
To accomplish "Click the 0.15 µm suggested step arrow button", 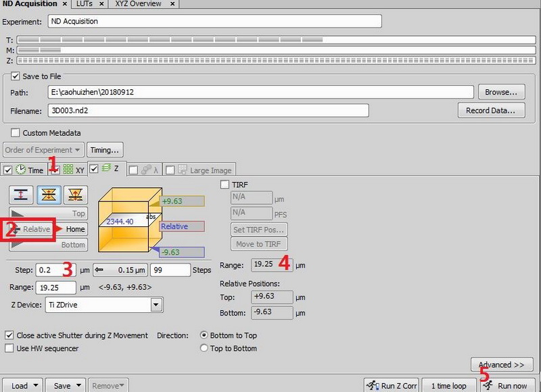I will coord(120,270).
